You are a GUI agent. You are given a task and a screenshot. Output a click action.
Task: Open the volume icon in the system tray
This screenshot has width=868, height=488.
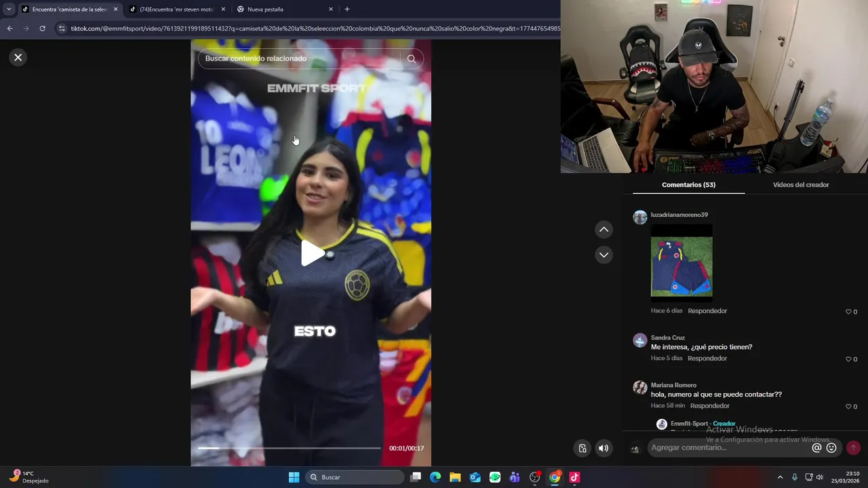pyautogui.click(x=820, y=477)
